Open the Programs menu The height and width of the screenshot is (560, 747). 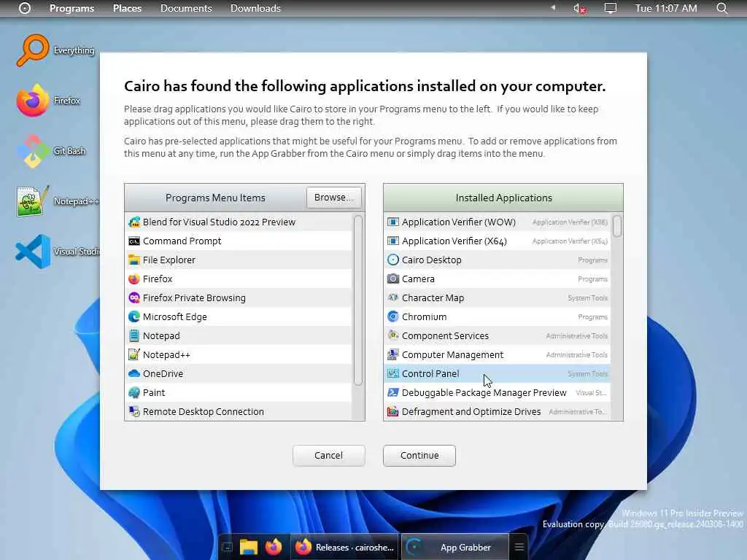coord(72,8)
